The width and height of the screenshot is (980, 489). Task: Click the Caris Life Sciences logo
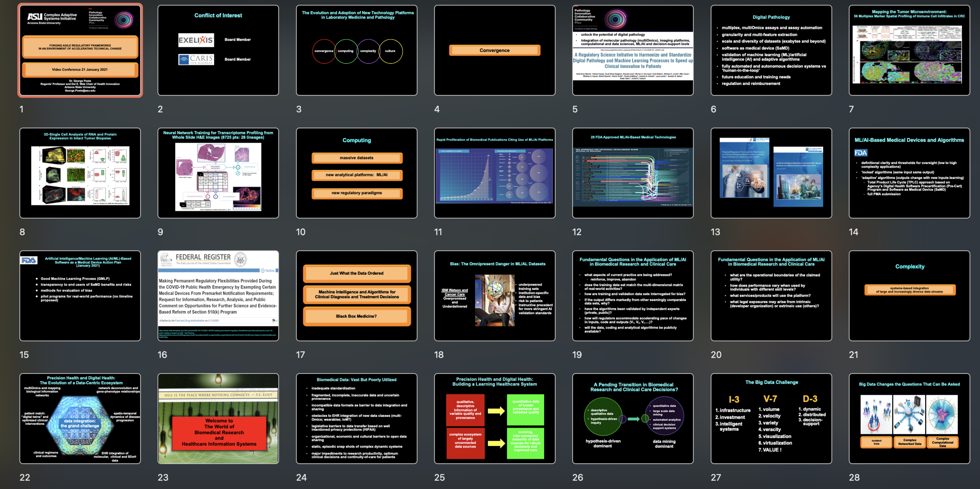coord(196,60)
